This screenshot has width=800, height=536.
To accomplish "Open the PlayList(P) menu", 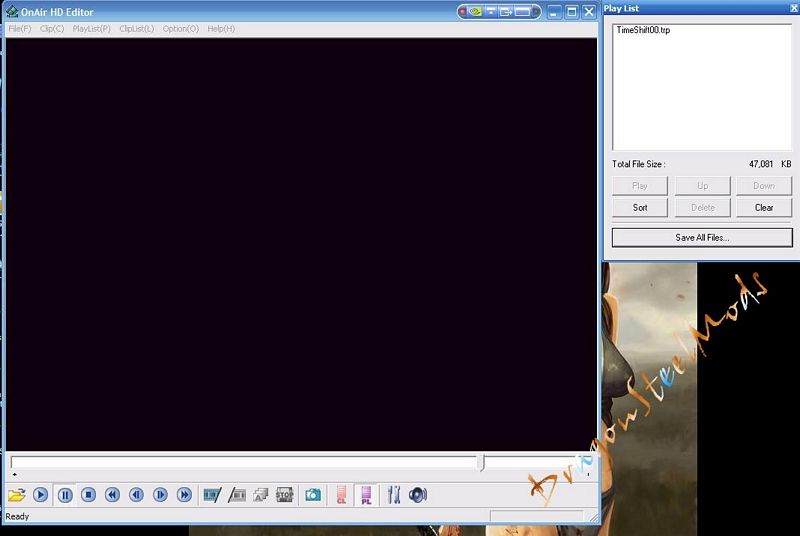I will (x=91, y=29).
